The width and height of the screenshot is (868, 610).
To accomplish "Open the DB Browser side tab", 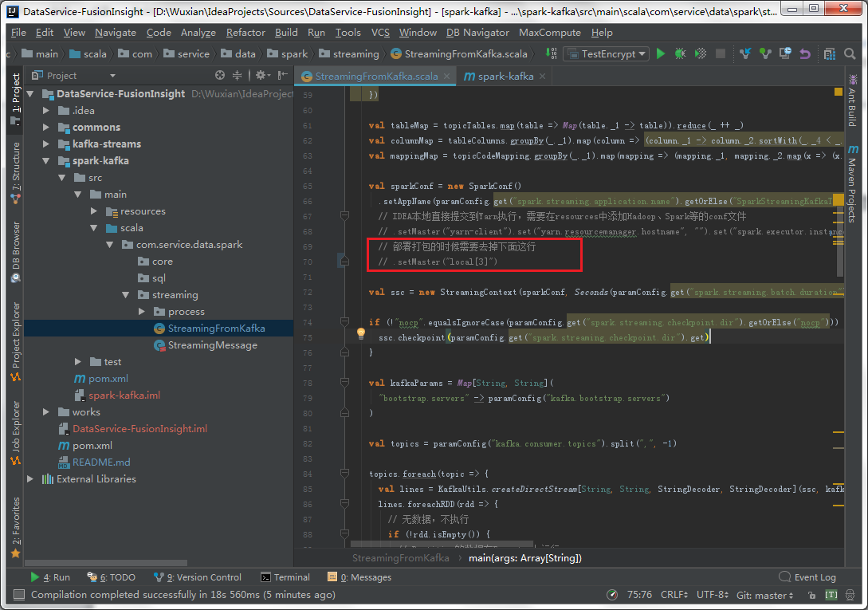I will coord(16,252).
